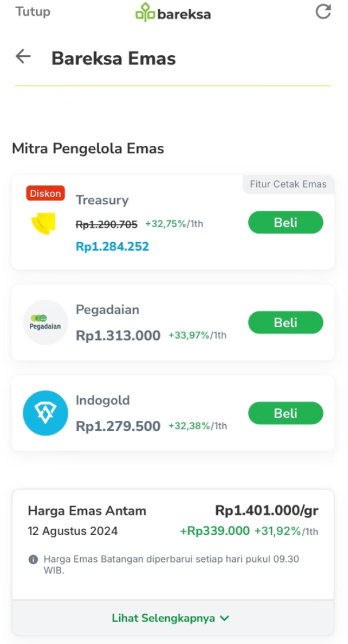Select the Indogold partner name
The width and height of the screenshot is (348, 644).
pos(103,400)
